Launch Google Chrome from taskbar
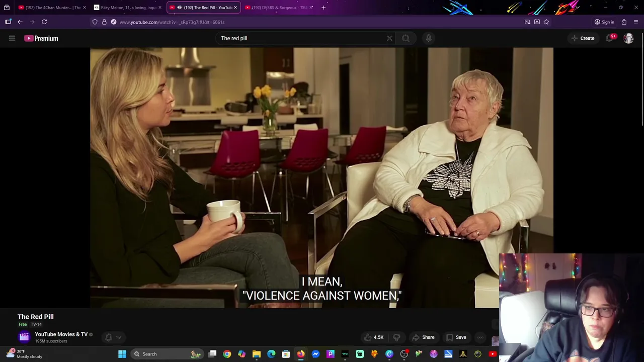Screen dimensions: 644x362 [x=227, y=354]
